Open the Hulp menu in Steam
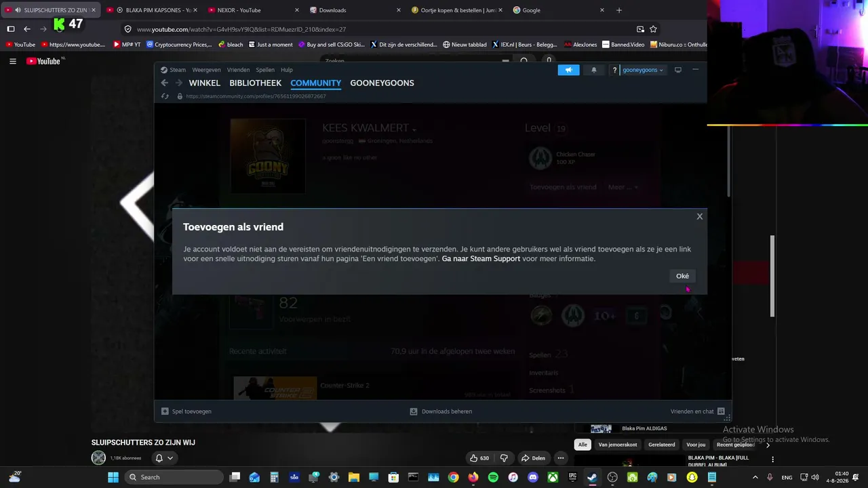The width and height of the screenshot is (868, 488). 287,70
